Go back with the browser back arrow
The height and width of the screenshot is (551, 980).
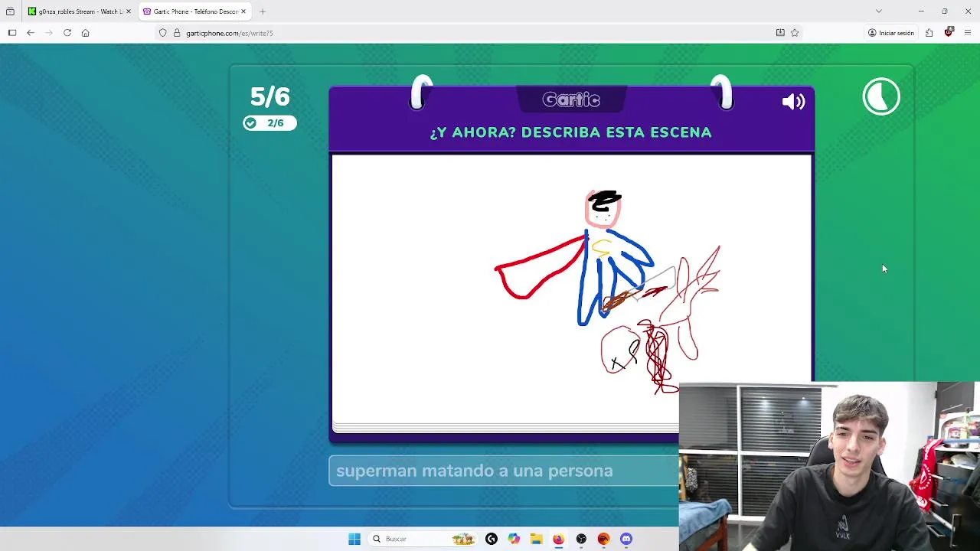click(x=31, y=33)
